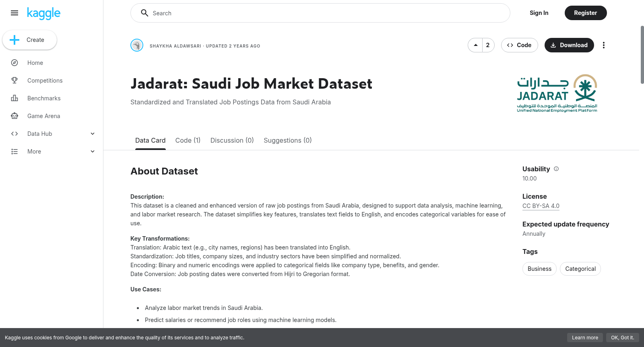Click the usability value 10.00
The image size is (644, 347).
click(529, 179)
